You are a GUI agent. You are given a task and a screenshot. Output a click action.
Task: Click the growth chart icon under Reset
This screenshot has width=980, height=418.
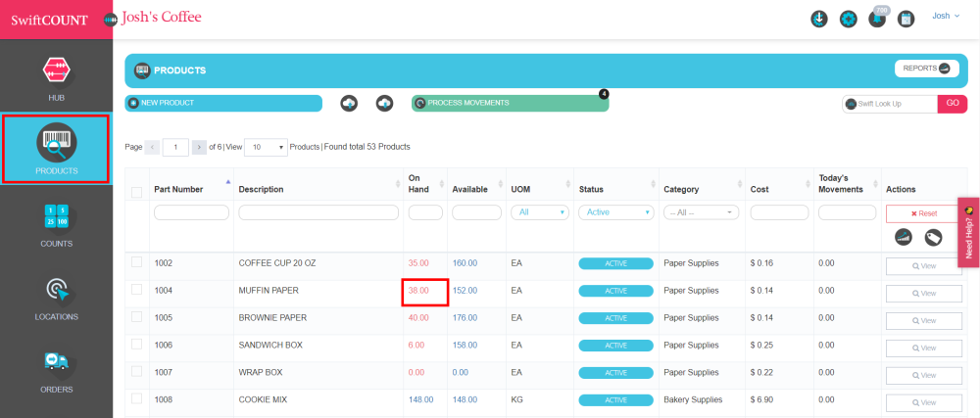[904, 237]
